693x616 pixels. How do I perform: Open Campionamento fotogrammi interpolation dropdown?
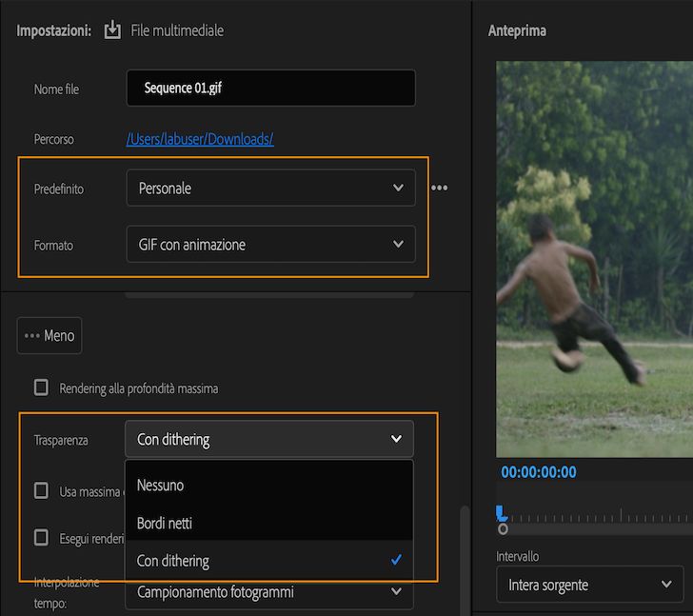[x=269, y=592]
